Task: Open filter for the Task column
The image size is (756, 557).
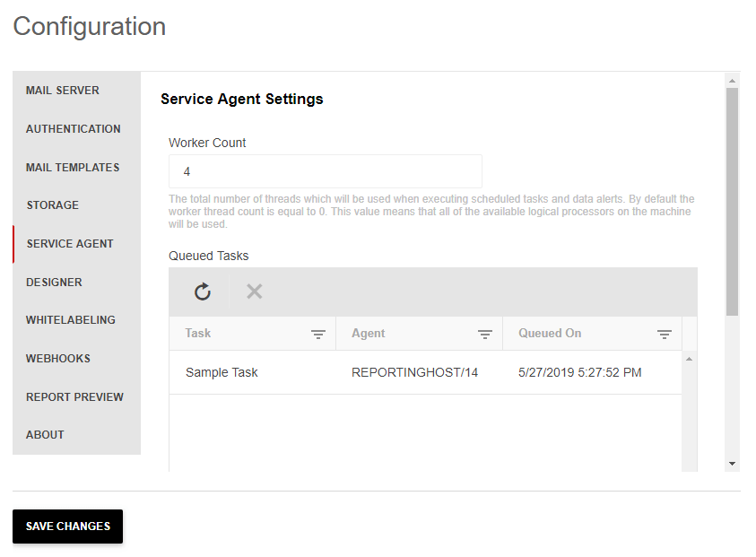Action: 318,335
